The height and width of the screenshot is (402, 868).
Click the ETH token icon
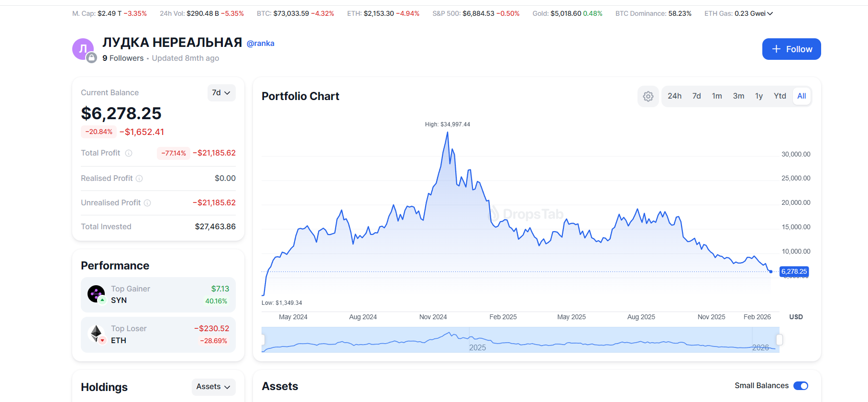97,334
